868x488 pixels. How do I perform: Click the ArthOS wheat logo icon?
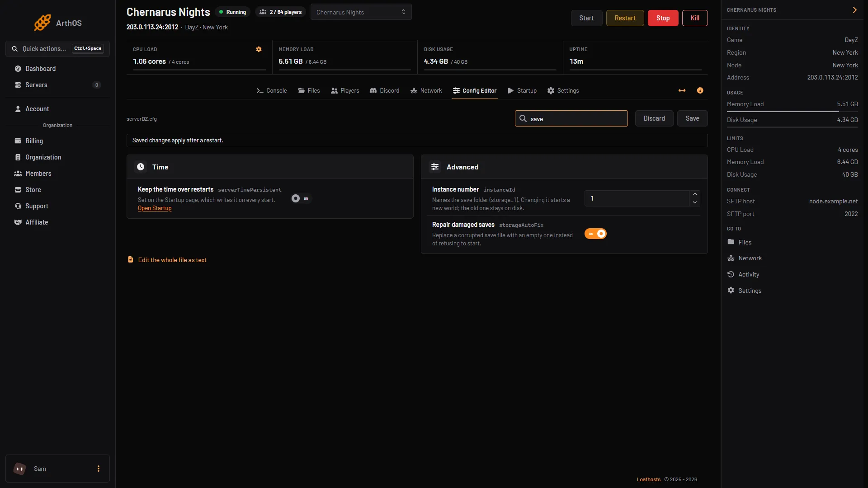[42, 23]
